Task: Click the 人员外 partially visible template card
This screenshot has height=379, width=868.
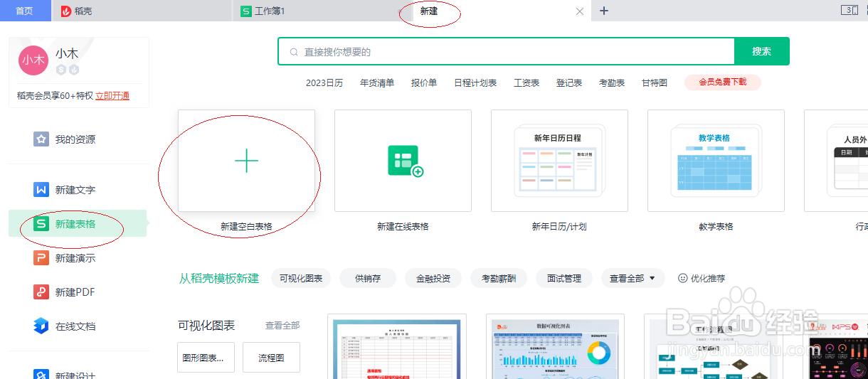Action: [836, 161]
